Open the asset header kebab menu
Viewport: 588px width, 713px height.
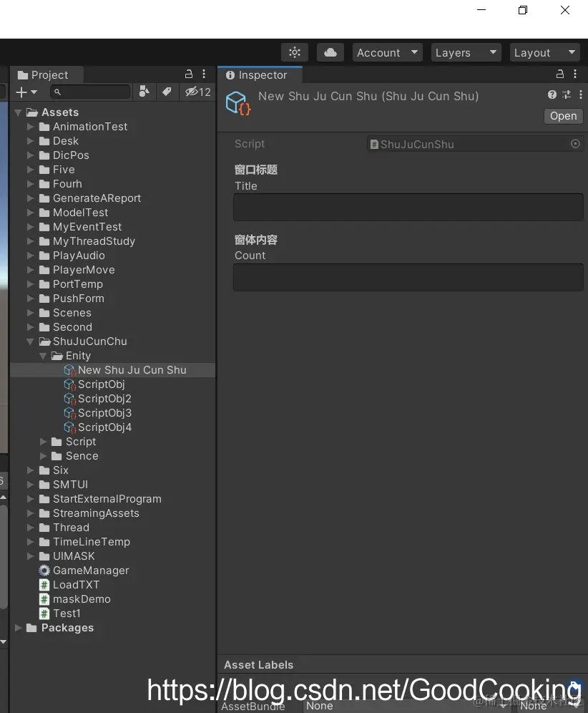point(580,94)
